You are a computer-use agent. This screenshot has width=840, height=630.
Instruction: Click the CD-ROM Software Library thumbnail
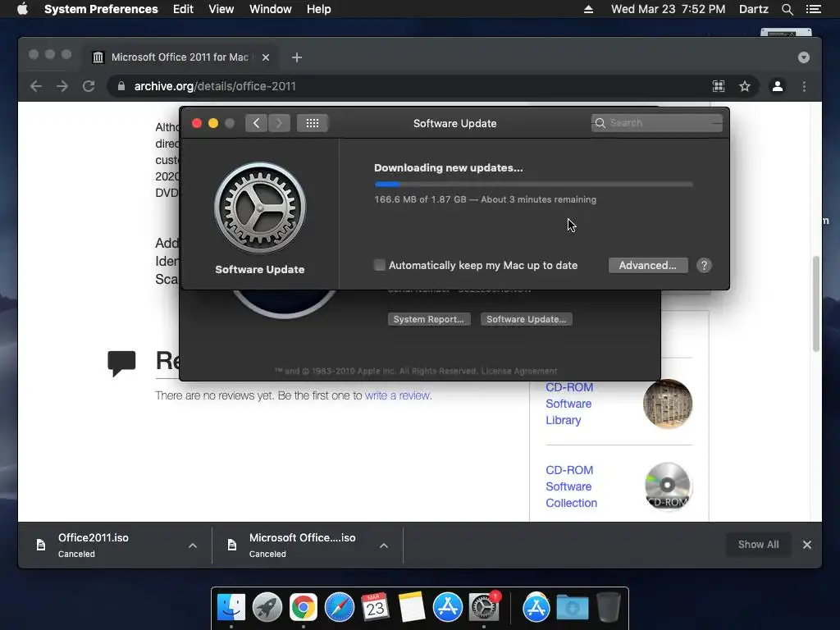tap(668, 404)
